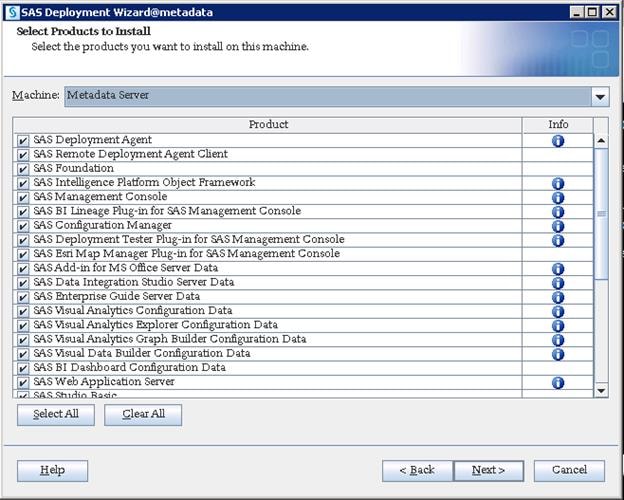Open info icon for SAS Management Console

click(x=558, y=198)
